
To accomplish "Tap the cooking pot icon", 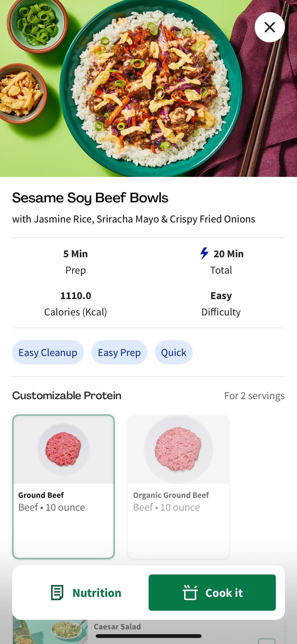I will tap(190, 592).
